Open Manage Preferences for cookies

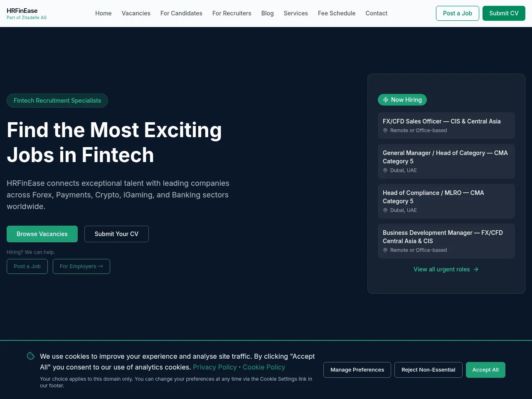[357, 370]
